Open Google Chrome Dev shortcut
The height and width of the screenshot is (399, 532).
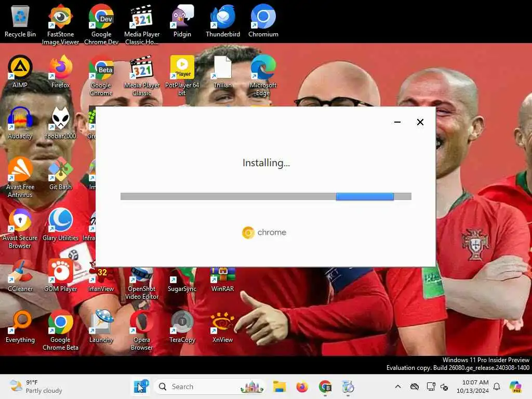click(x=101, y=24)
